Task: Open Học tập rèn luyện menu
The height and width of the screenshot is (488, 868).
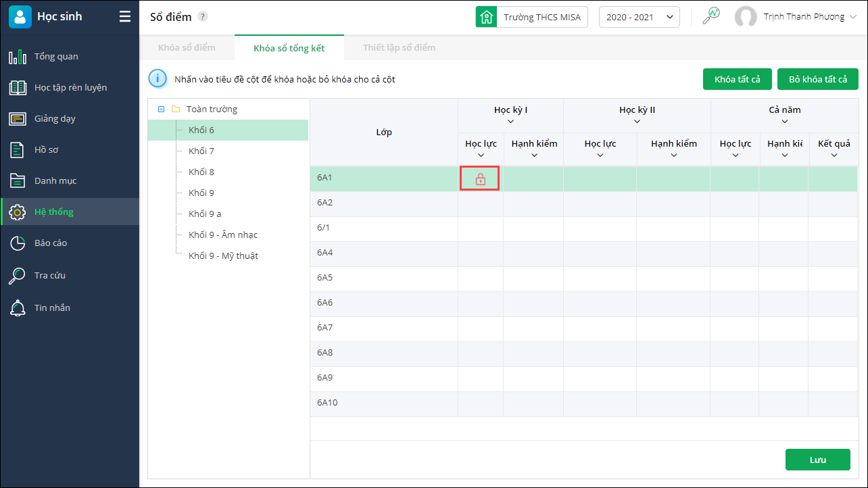Action: click(x=70, y=88)
